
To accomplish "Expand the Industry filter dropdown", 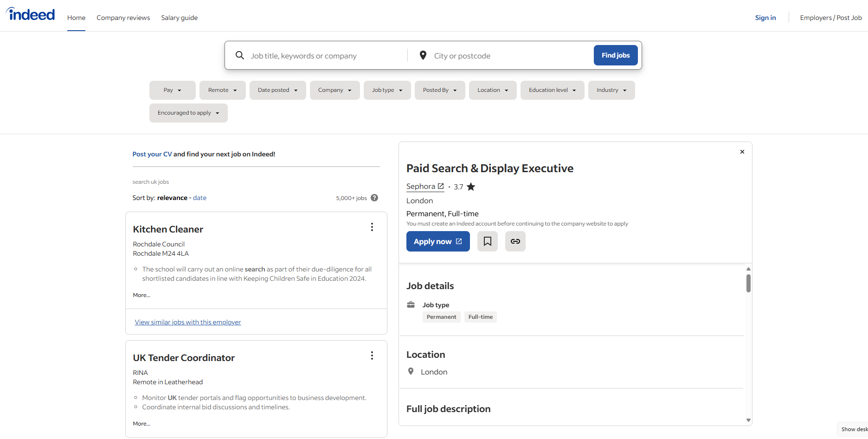I will click(x=611, y=90).
